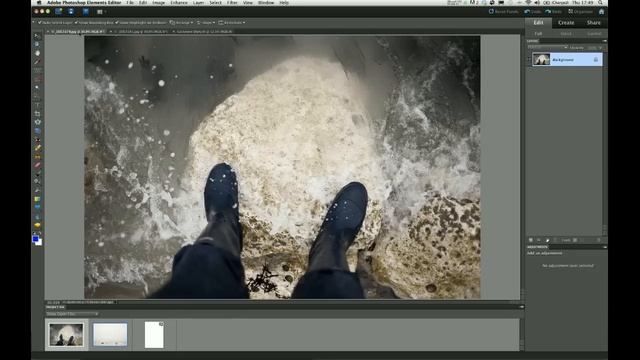Select the Magic Wand tool
This screenshot has height=360, width=640.
37,88
